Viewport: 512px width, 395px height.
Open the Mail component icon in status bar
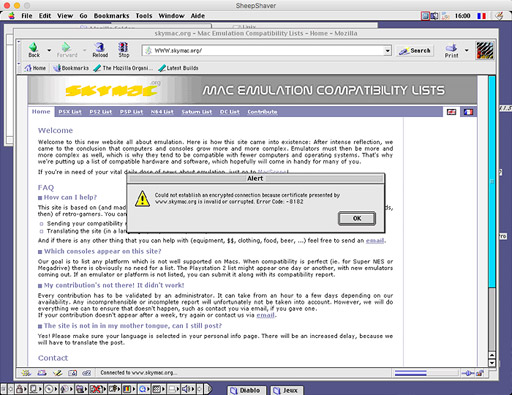coord(42,373)
